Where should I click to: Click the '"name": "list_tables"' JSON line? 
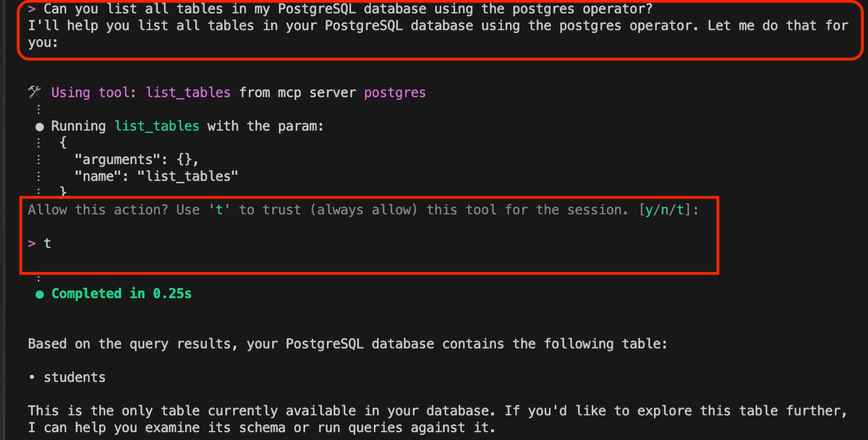coord(156,176)
